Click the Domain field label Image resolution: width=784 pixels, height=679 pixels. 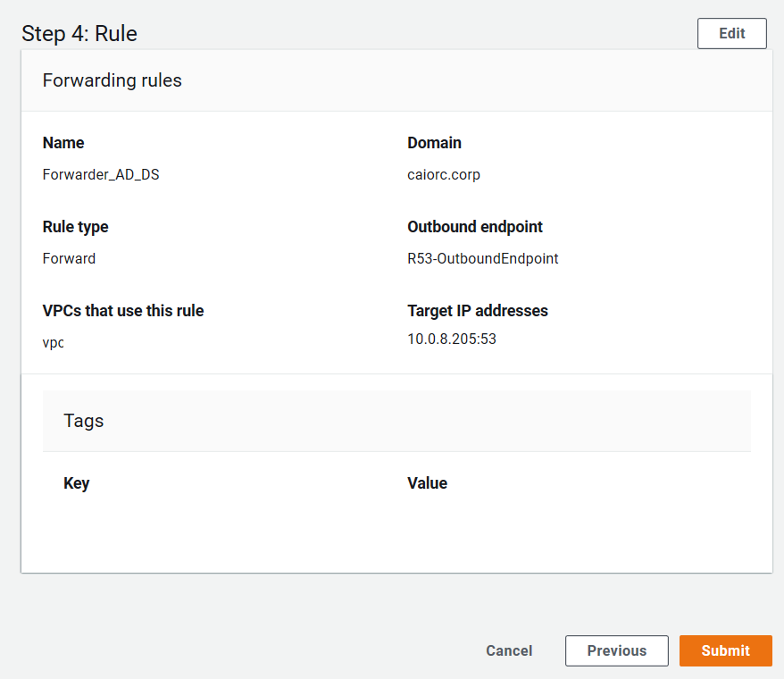coord(434,143)
